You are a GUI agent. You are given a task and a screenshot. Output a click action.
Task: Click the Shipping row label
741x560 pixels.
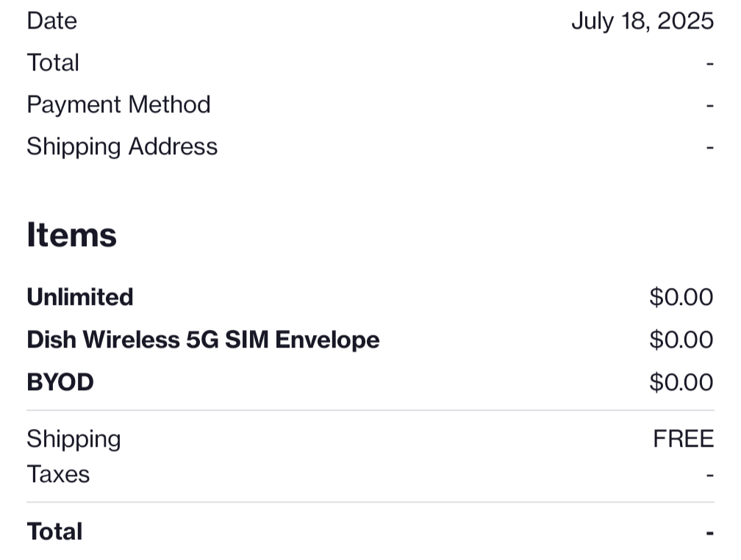click(x=74, y=439)
